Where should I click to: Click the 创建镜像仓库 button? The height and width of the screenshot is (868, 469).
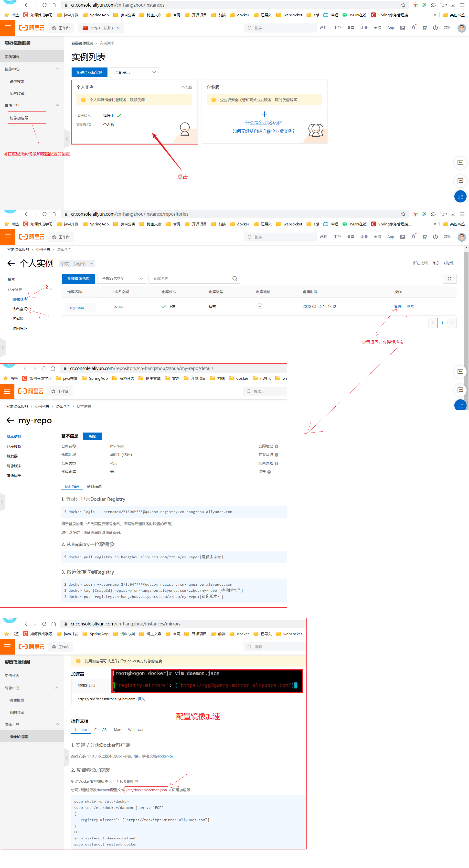coord(78,279)
